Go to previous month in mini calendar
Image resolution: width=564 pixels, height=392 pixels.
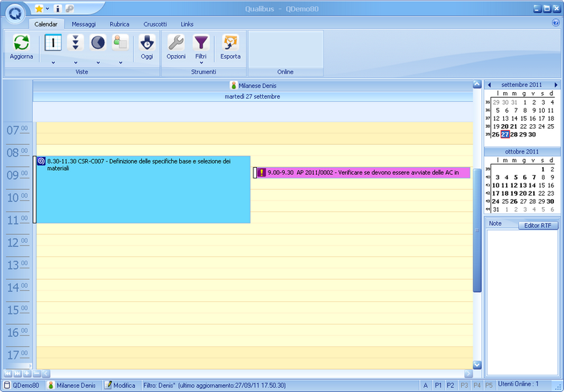pyautogui.click(x=489, y=85)
